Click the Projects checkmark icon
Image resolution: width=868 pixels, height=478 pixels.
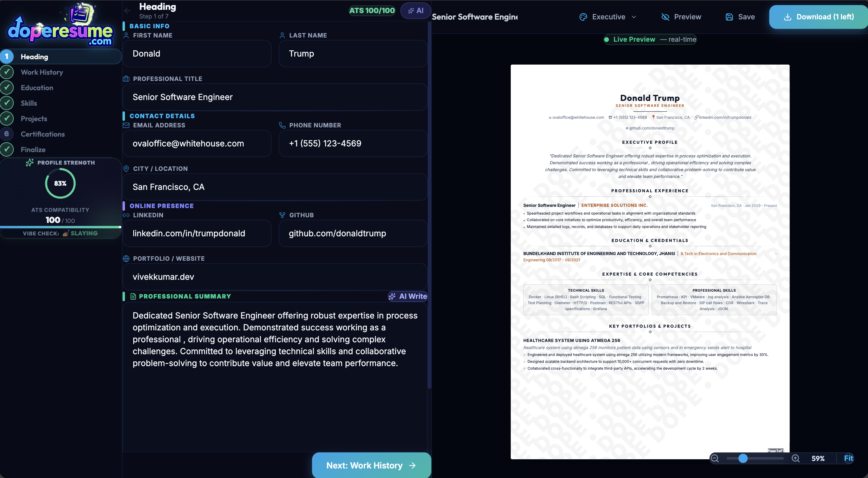(7, 119)
